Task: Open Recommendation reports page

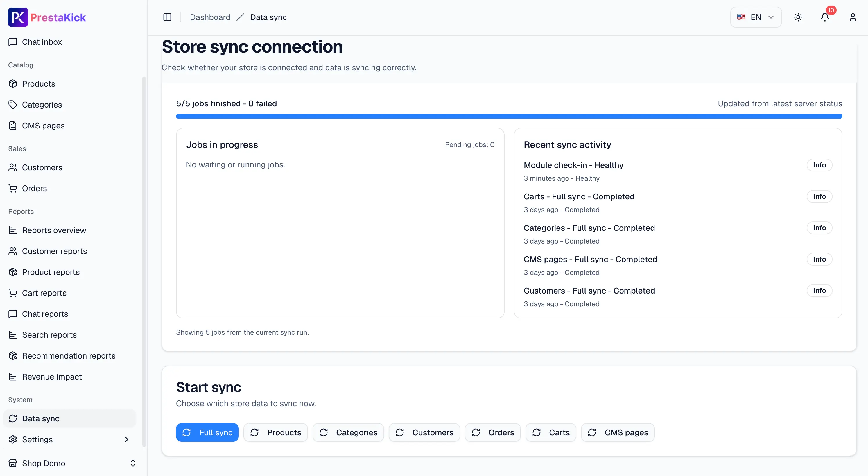Action: pyautogui.click(x=69, y=356)
